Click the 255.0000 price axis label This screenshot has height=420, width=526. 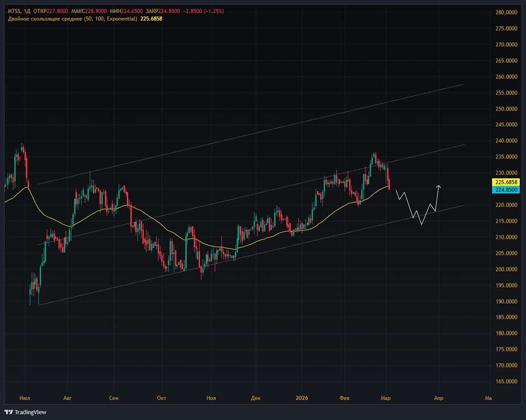[x=506, y=93]
